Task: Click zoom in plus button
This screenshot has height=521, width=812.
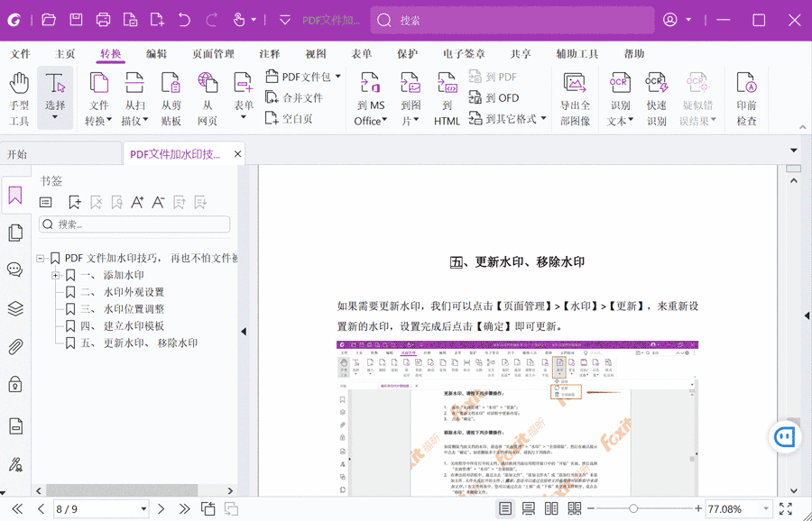Action: point(698,509)
